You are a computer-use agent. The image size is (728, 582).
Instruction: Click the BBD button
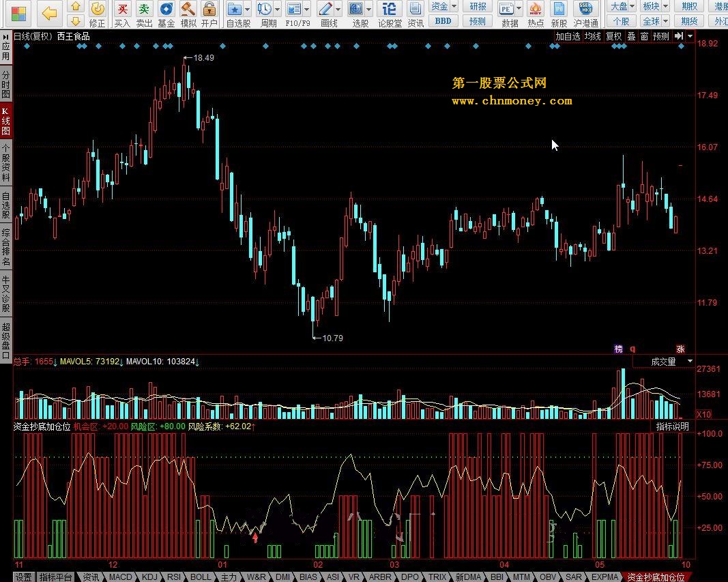443,21
